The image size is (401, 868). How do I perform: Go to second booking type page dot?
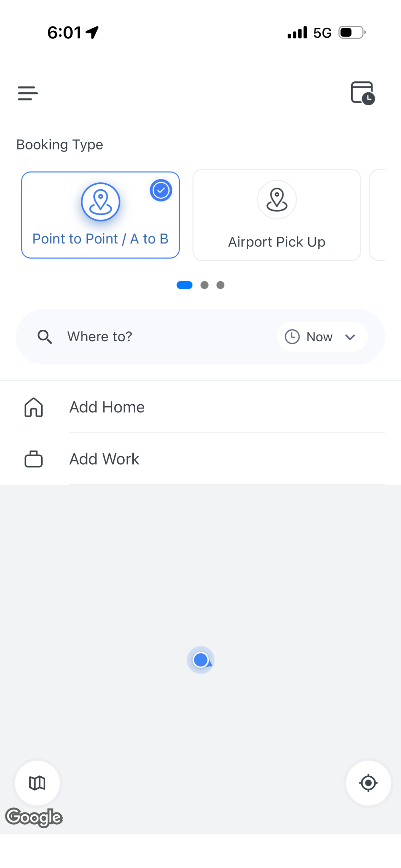[204, 285]
